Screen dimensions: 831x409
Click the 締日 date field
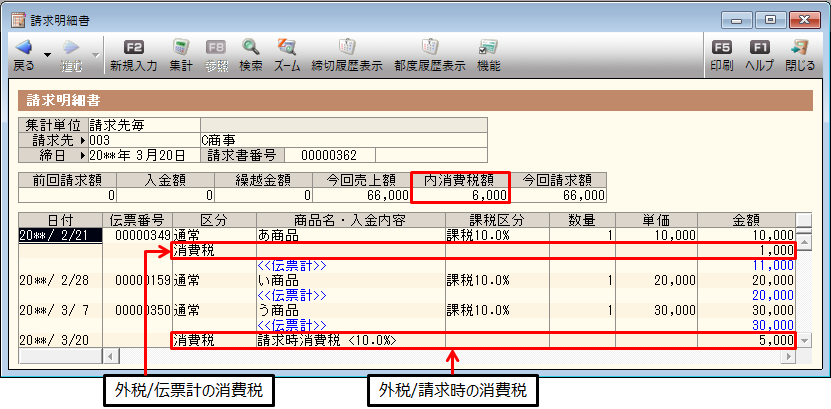[143, 155]
